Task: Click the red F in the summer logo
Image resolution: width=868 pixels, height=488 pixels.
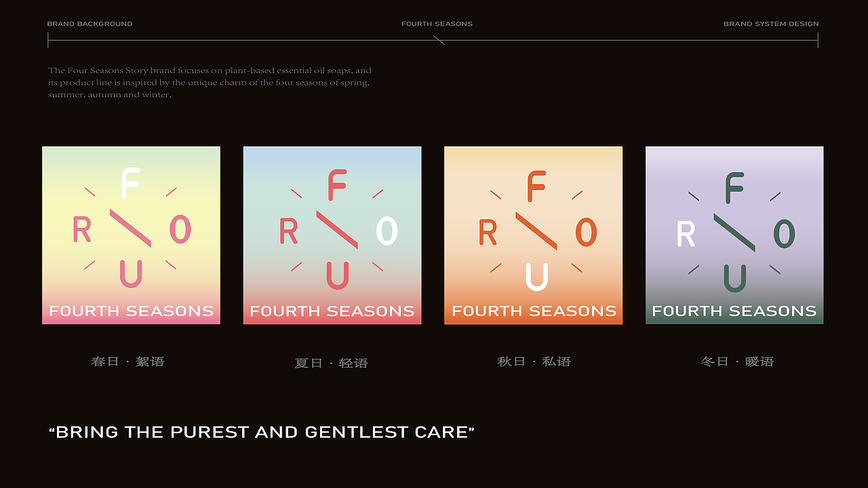Action: click(337, 185)
